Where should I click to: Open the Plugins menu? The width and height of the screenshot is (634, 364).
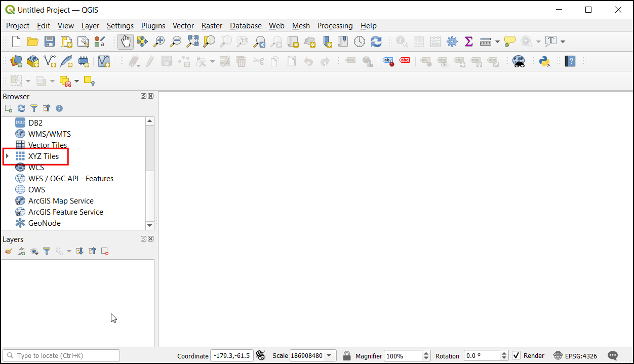click(x=153, y=26)
